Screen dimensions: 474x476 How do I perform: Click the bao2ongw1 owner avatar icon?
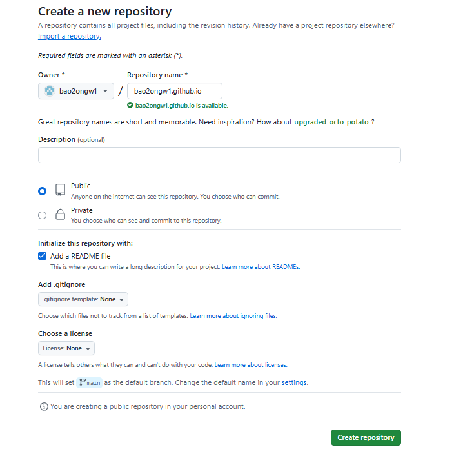[50, 91]
